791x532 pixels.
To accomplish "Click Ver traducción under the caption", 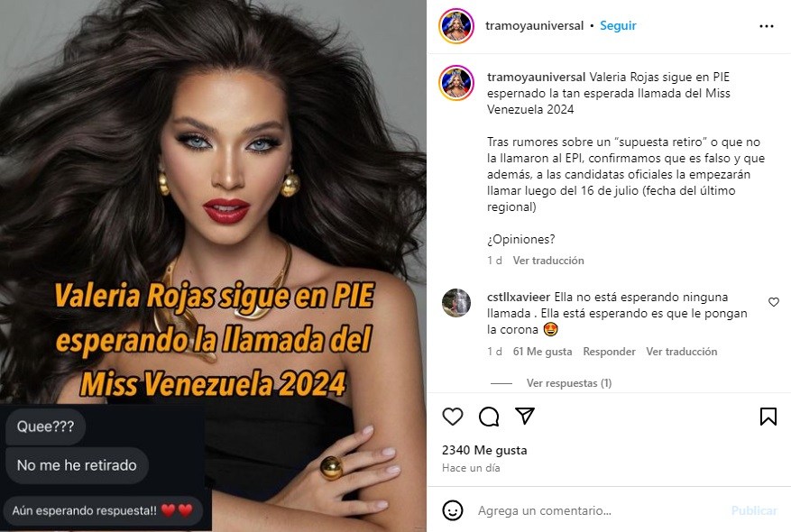I will tap(548, 261).
